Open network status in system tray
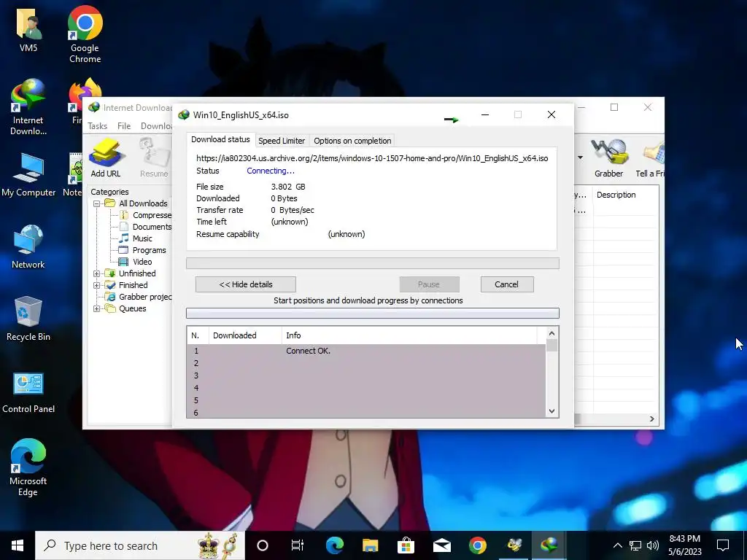This screenshot has height=560, width=747. click(x=635, y=545)
